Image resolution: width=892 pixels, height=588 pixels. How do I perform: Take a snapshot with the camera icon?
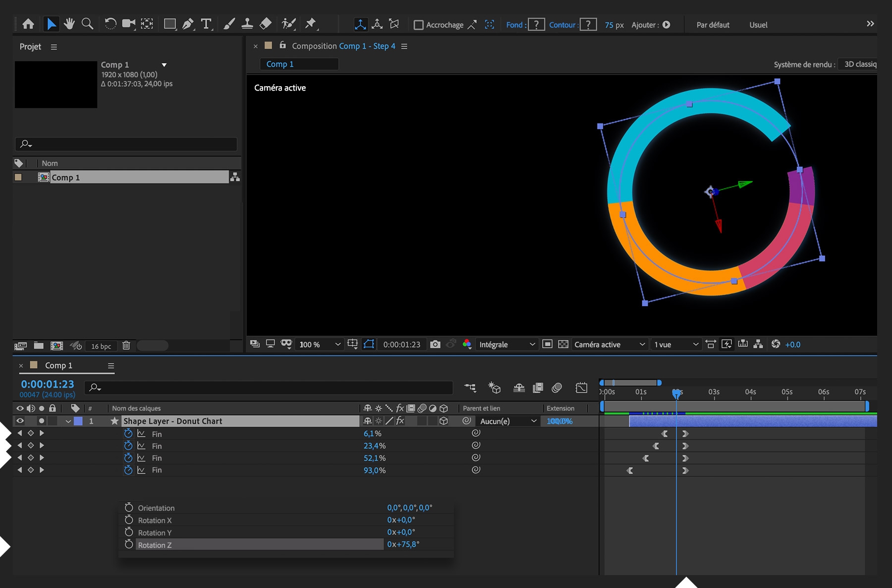click(435, 344)
